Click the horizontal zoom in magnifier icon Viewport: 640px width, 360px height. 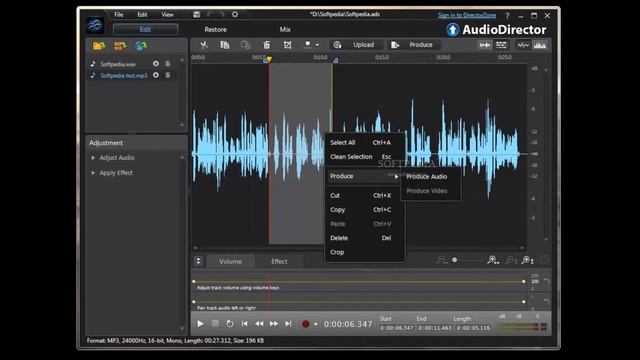pyautogui.click(x=493, y=260)
